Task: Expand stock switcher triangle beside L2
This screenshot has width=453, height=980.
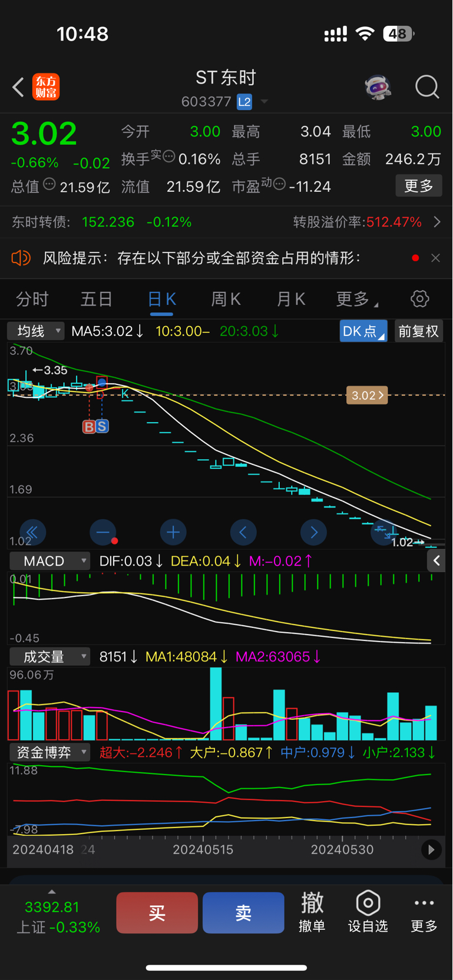Action: pyautogui.click(x=264, y=102)
